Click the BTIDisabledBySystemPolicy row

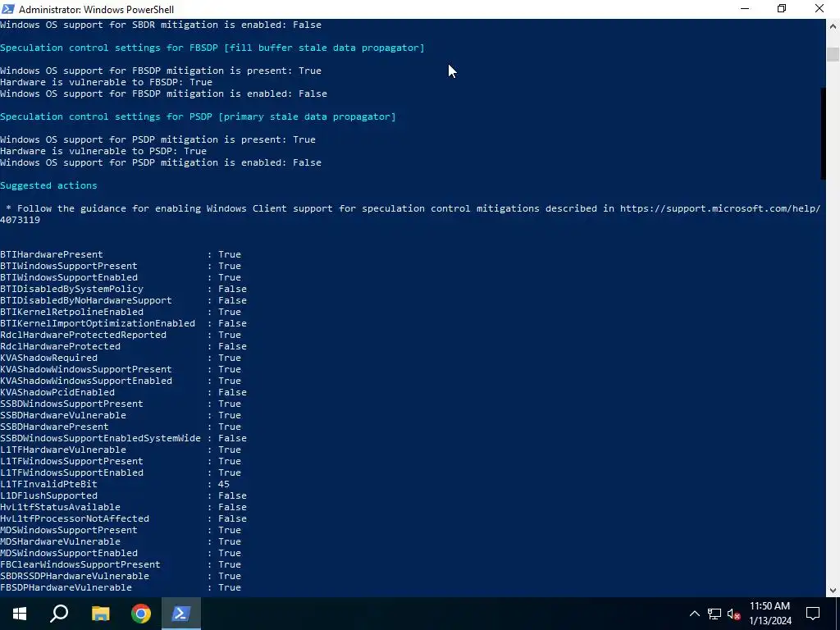(123, 289)
